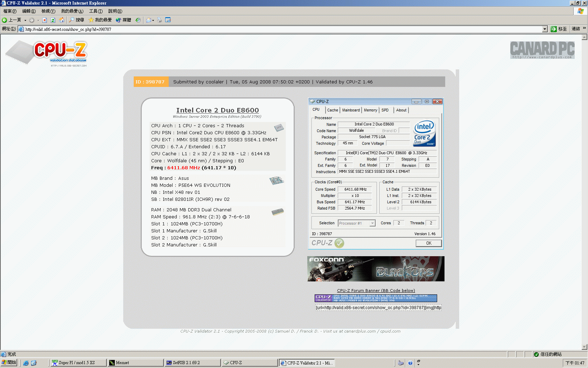The image size is (588, 368).
Task: Select the Memory tab in CPU-Z image
Action: click(x=370, y=110)
